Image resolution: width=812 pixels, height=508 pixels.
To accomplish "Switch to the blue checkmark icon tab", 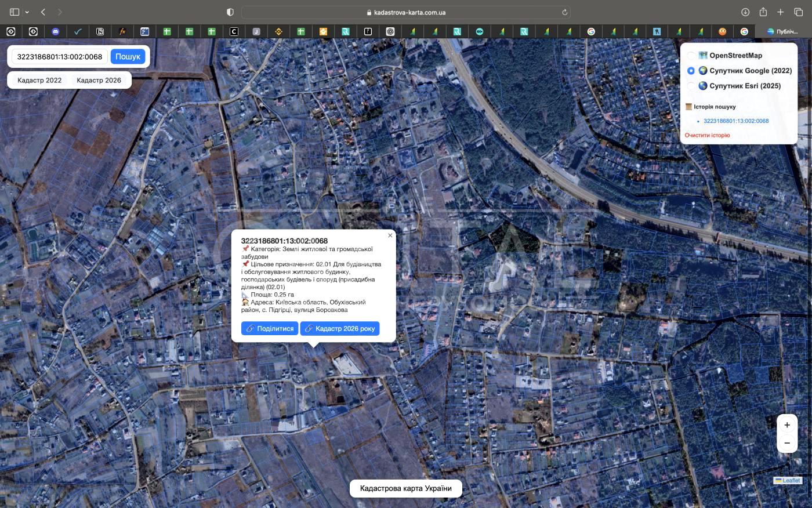I will click(78, 31).
